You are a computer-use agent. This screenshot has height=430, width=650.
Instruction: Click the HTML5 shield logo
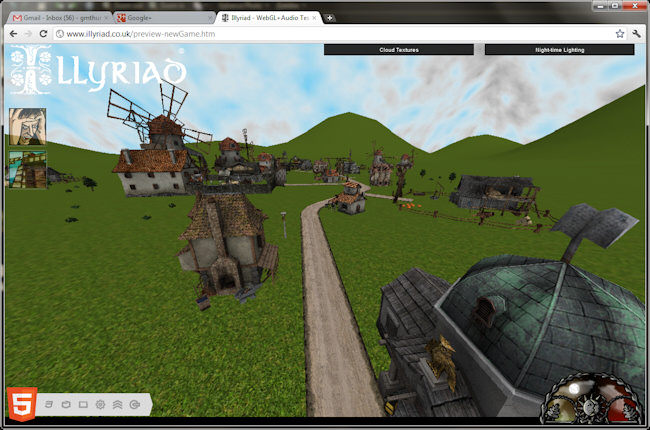click(22, 404)
